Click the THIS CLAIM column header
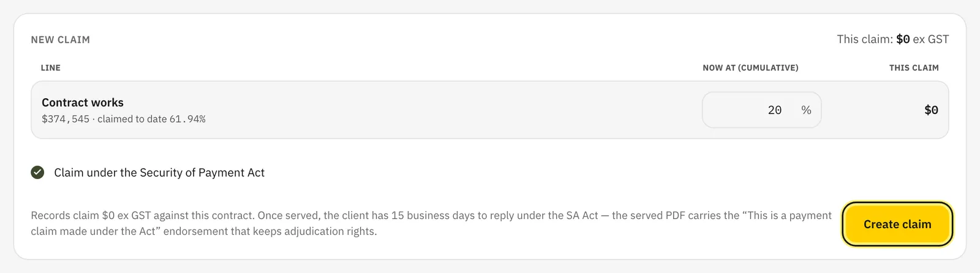The image size is (980, 273). pyautogui.click(x=914, y=67)
